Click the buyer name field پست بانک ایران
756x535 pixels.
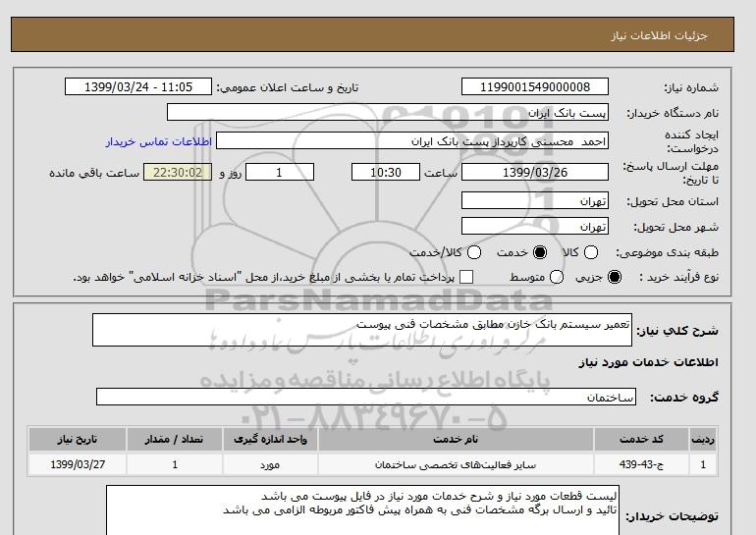pos(388,112)
